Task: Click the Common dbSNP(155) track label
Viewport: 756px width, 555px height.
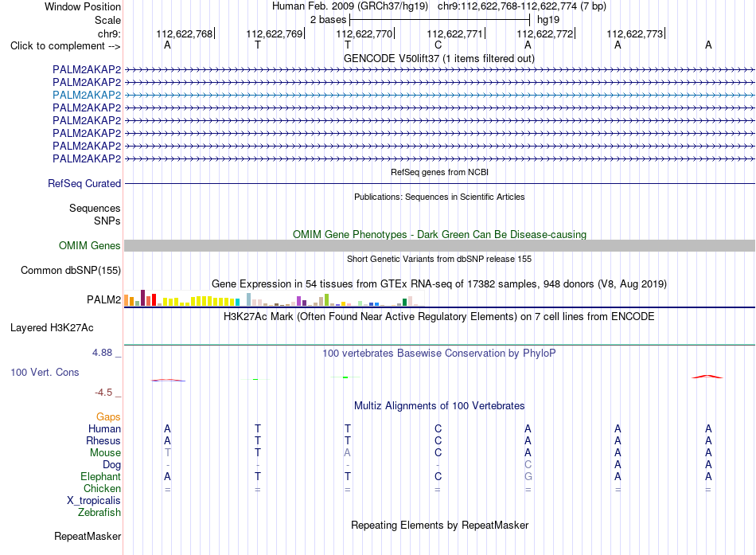Action: click(x=70, y=270)
